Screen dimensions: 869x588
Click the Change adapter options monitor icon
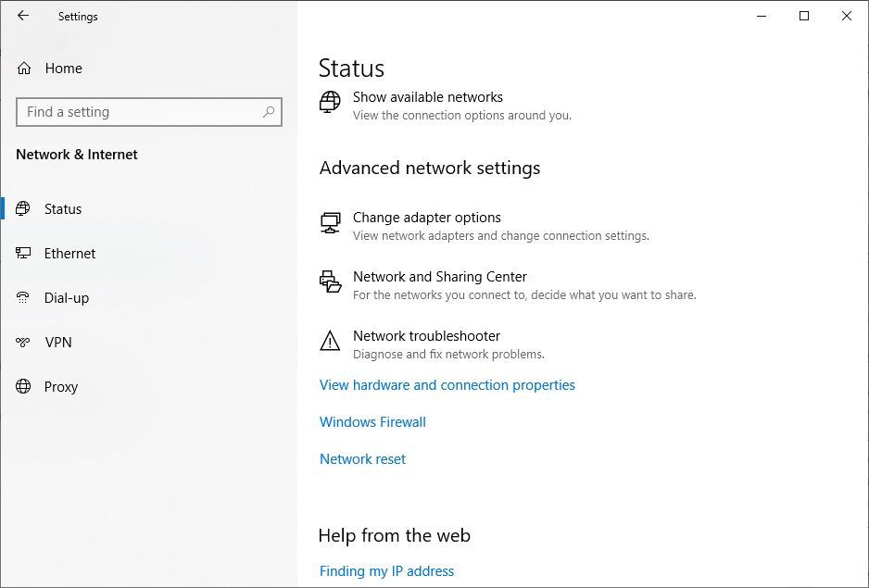coord(330,222)
